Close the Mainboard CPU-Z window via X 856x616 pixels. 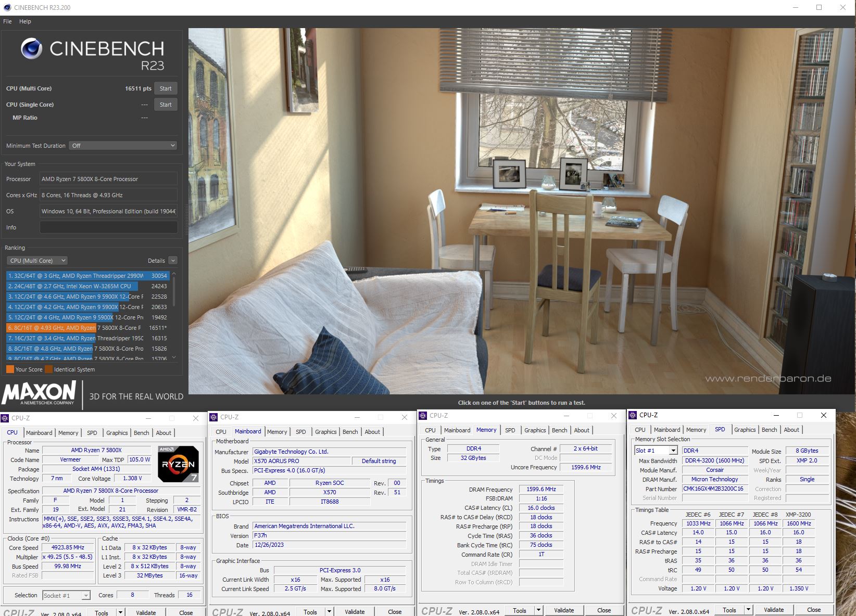coord(405,417)
